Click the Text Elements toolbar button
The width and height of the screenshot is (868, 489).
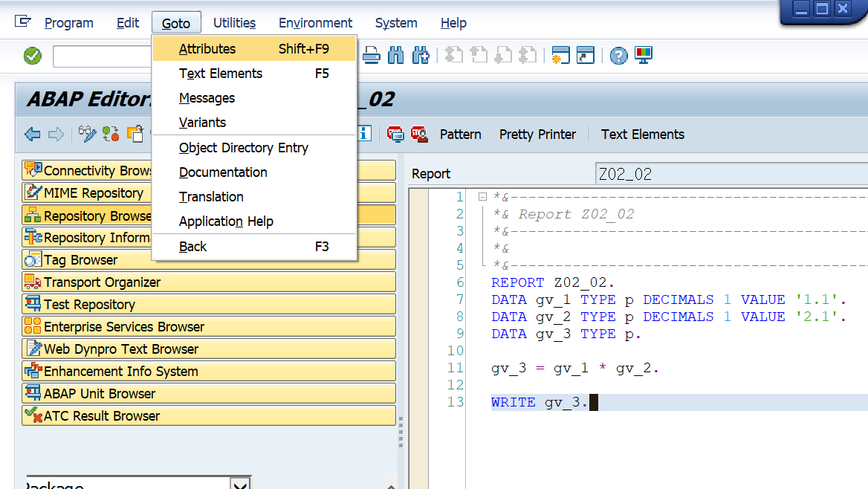[x=643, y=135]
